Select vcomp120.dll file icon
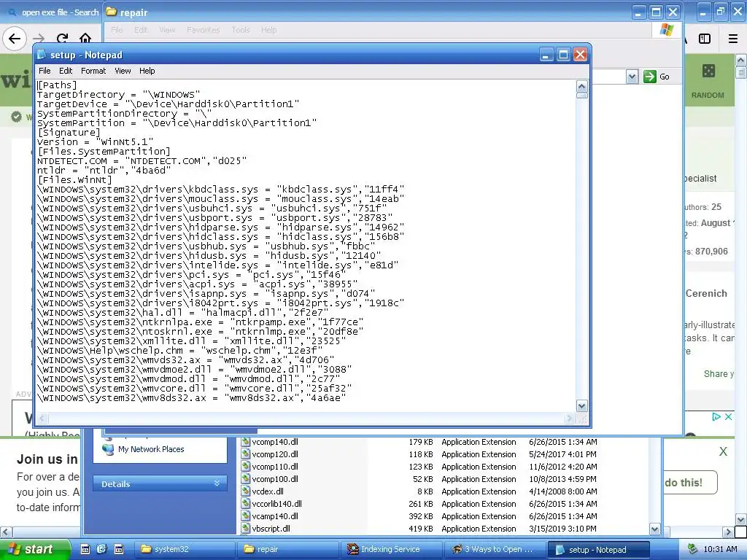 tap(245, 454)
